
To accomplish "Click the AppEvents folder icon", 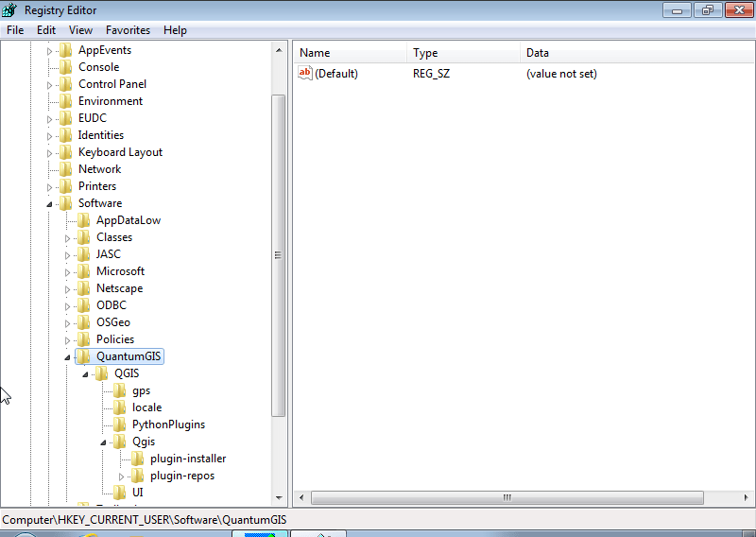I will (65, 50).
